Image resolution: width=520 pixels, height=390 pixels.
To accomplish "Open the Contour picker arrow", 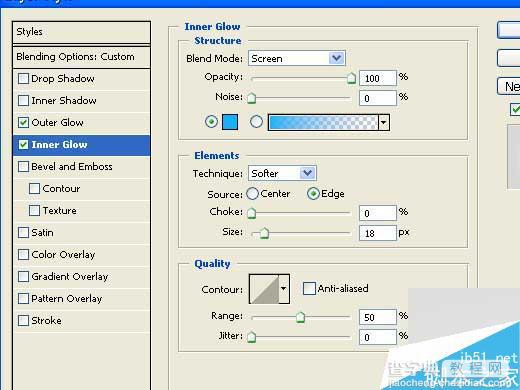I will tap(284, 289).
